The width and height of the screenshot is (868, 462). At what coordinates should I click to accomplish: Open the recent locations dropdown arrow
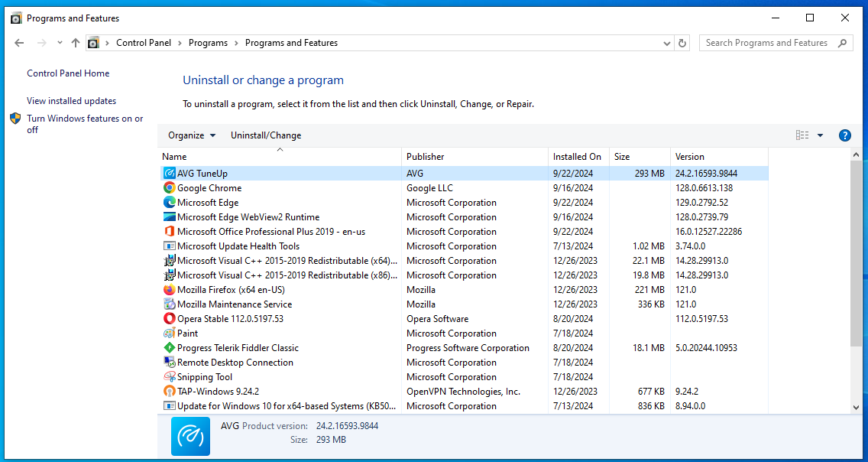60,43
